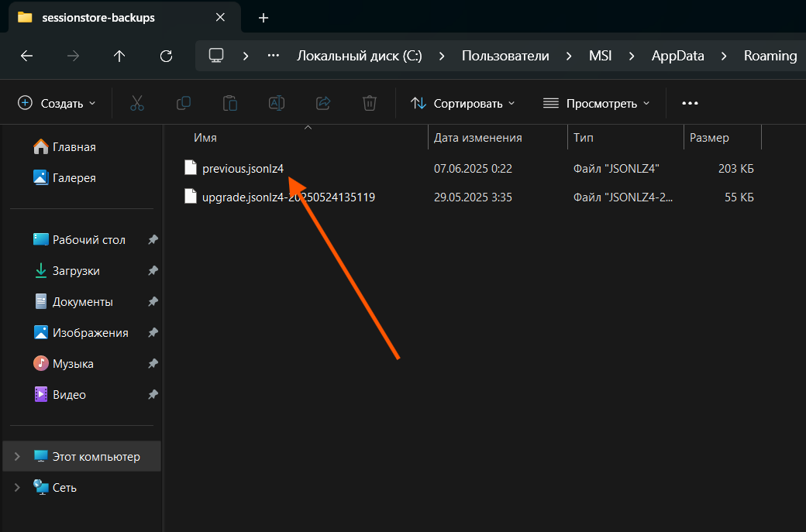
Task: Click the file icon of upgrade.jsonlz4
Action: pos(191,197)
